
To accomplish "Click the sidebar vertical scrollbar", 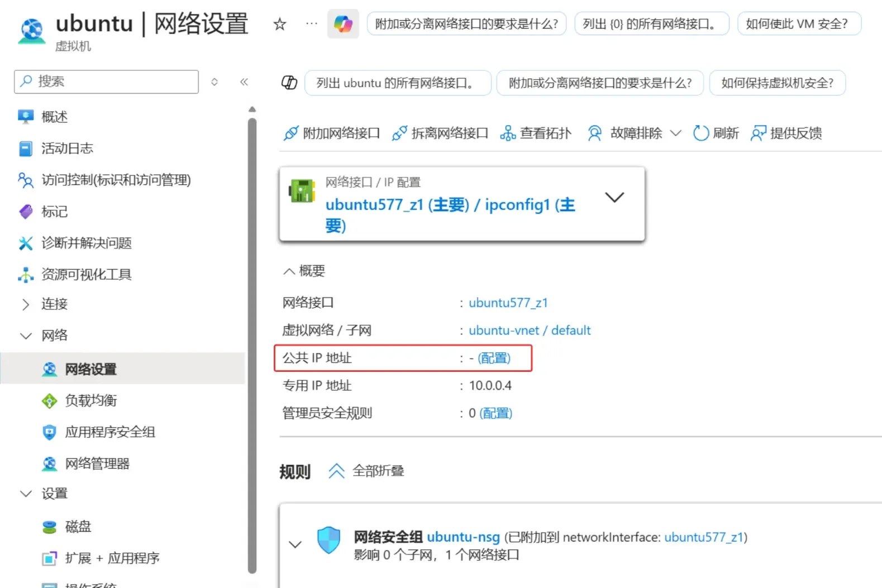I will pos(252,345).
